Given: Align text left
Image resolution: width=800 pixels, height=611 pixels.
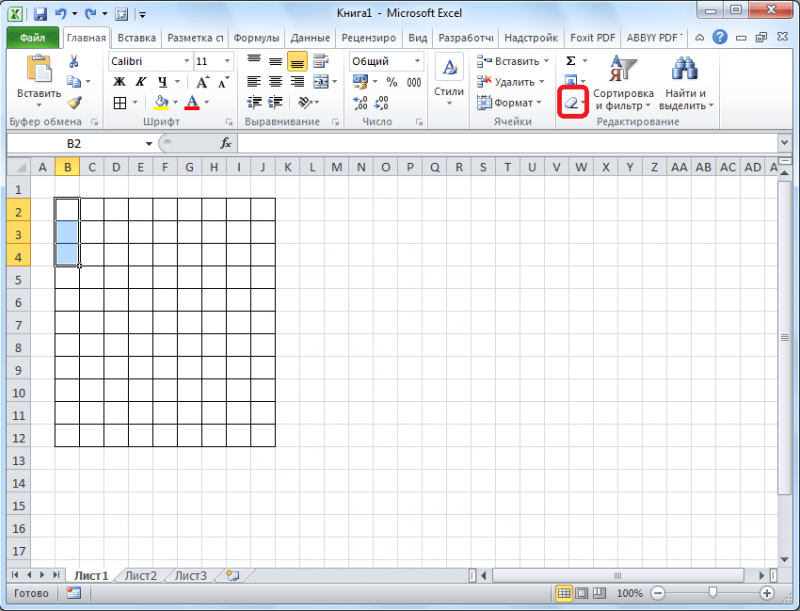Looking at the screenshot, I should tap(254, 82).
